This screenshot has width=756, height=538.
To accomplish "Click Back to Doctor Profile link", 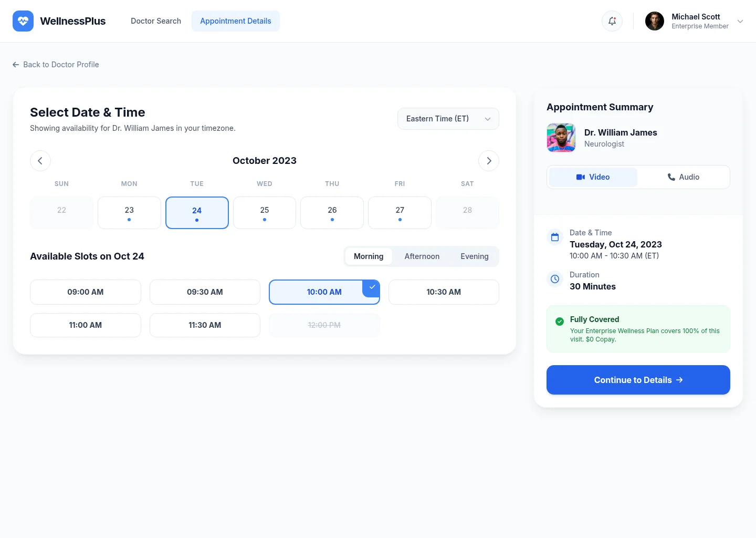I will click(x=61, y=64).
